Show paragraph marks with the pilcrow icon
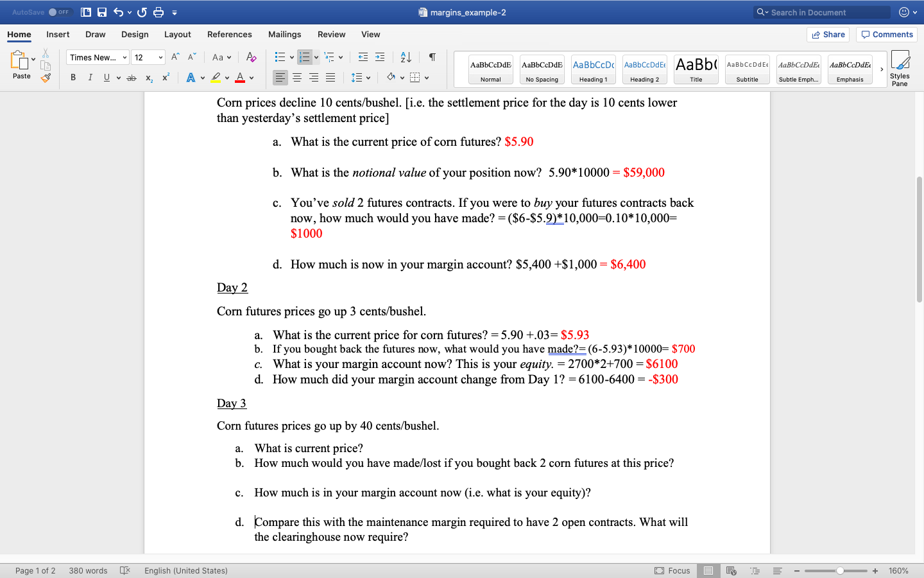Image resolution: width=924 pixels, height=578 pixels. click(432, 57)
